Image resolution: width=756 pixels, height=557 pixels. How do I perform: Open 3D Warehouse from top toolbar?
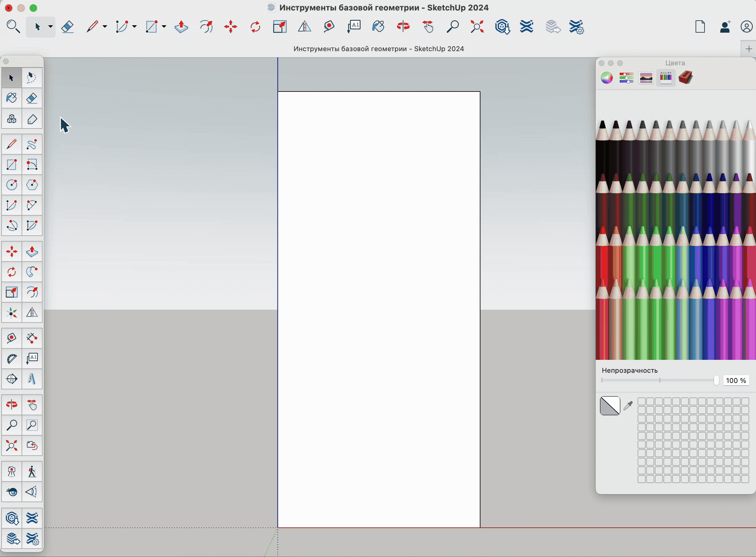(502, 26)
